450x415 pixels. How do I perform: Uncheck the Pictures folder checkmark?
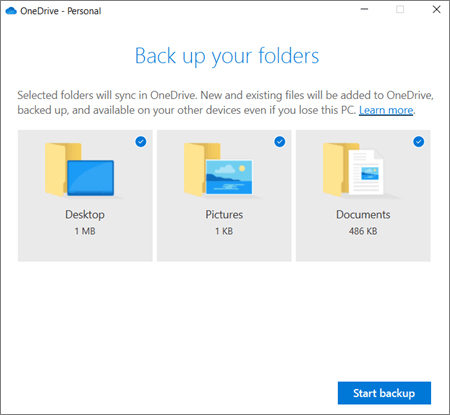click(280, 142)
